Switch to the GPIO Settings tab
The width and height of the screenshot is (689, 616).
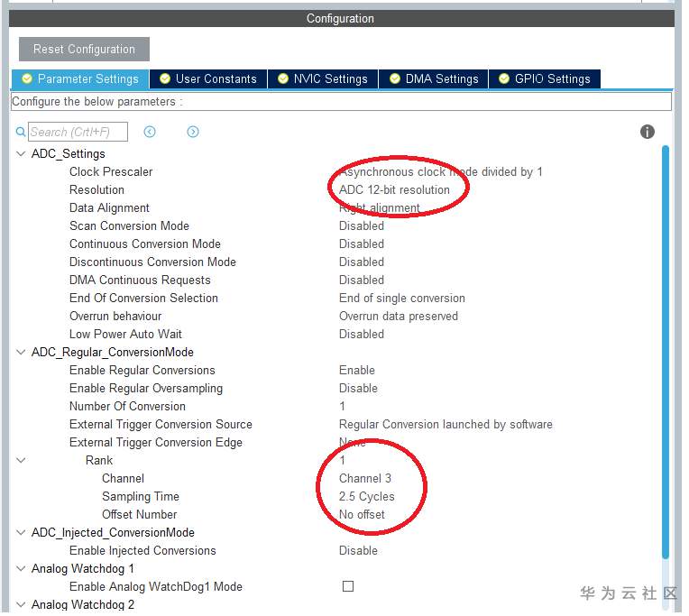545,79
